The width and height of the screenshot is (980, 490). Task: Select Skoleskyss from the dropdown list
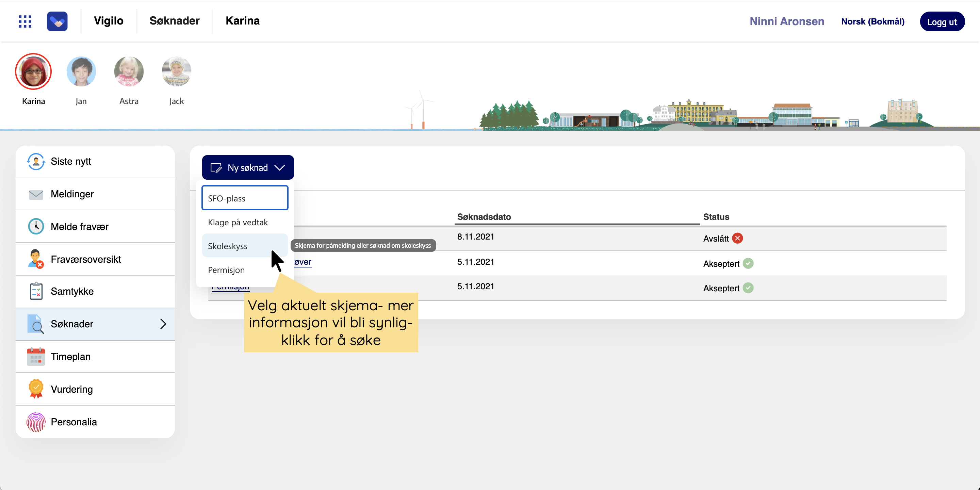pyautogui.click(x=228, y=246)
